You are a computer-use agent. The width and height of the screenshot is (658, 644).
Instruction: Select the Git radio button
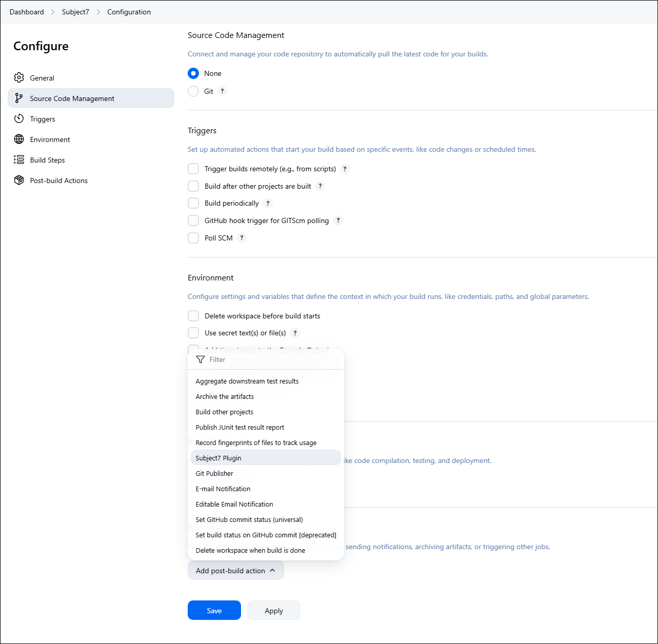[193, 91]
